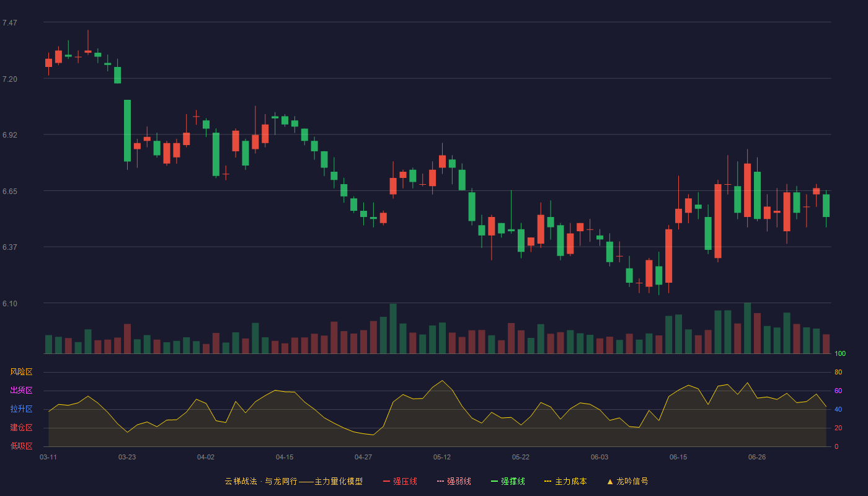Click the 03-11 date label
Image resolution: width=868 pixels, height=496 pixels.
pos(48,457)
